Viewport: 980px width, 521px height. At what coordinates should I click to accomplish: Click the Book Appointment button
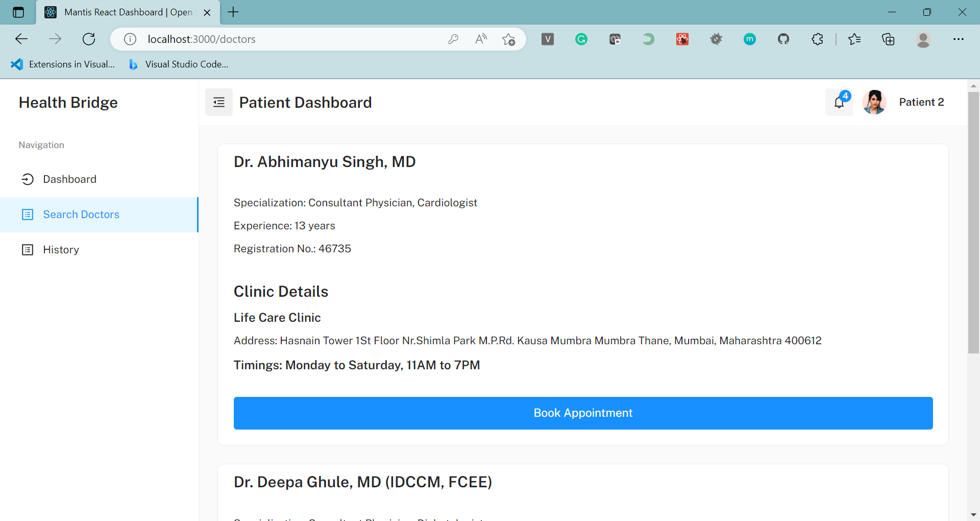point(583,413)
